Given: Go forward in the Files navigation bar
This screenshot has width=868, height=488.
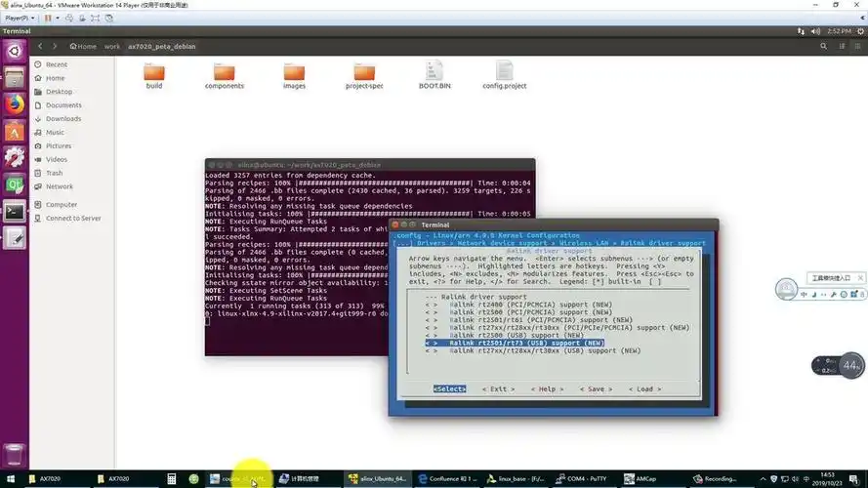Looking at the screenshot, I should (55, 47).
